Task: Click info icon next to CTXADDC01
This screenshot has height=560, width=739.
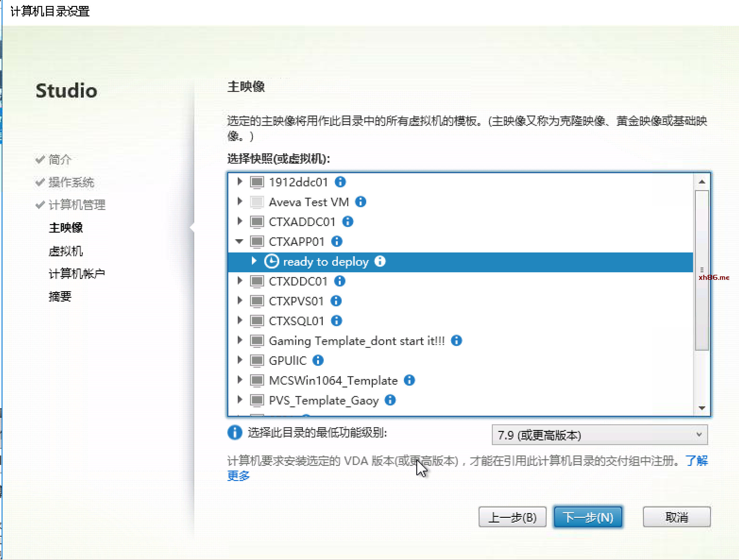Action: click(348, 221)
